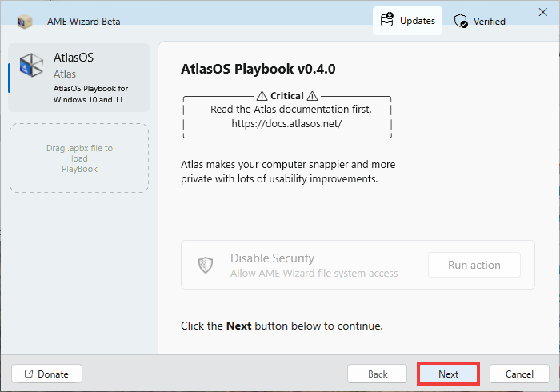Screen dimensions: 560x392
Task: Click 'Atlas makes your computer snappier' description text
Action: click(288, 171)
